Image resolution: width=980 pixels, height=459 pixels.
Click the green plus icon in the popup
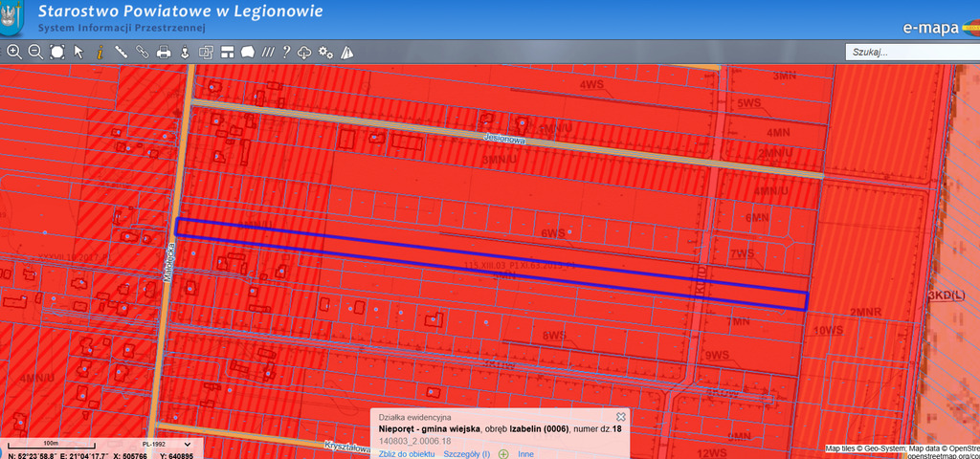[503, 453]
